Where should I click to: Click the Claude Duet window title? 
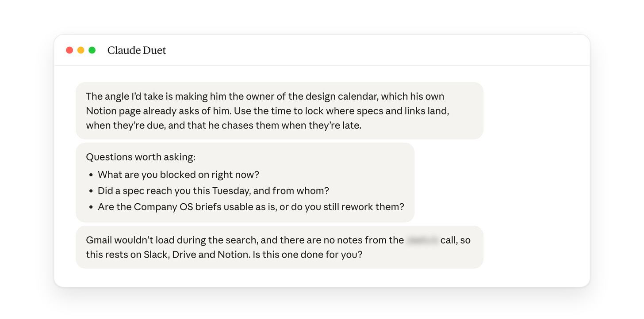coord(137,50)
